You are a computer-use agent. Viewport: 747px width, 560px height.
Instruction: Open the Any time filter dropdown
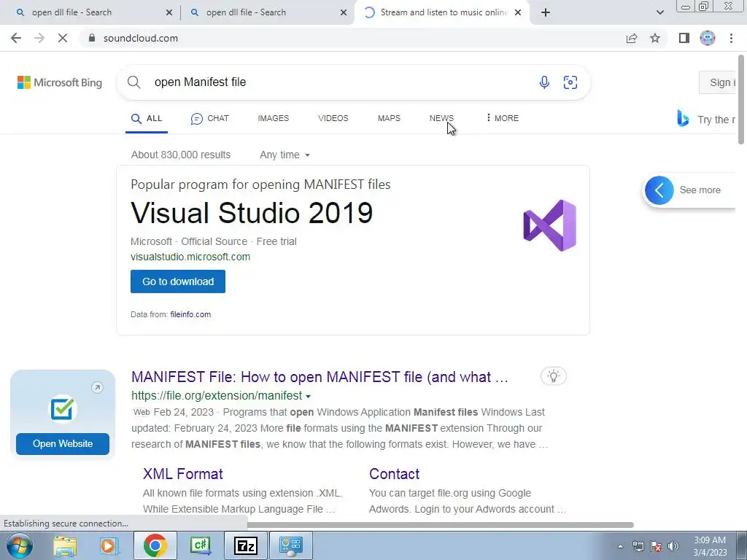tap(285, 155)
